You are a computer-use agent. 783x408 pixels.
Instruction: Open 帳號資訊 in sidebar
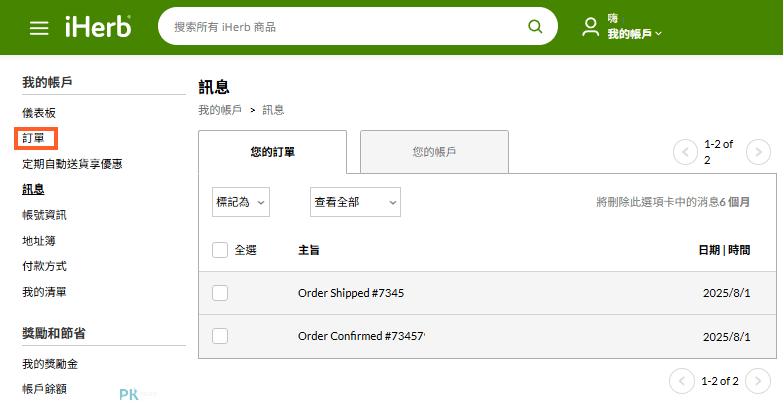click(44, 215)
